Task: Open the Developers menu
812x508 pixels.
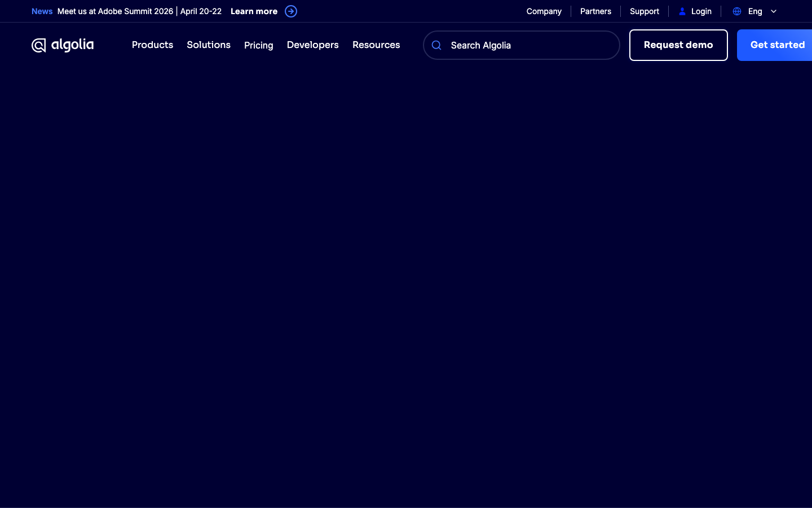Action: 312,45
